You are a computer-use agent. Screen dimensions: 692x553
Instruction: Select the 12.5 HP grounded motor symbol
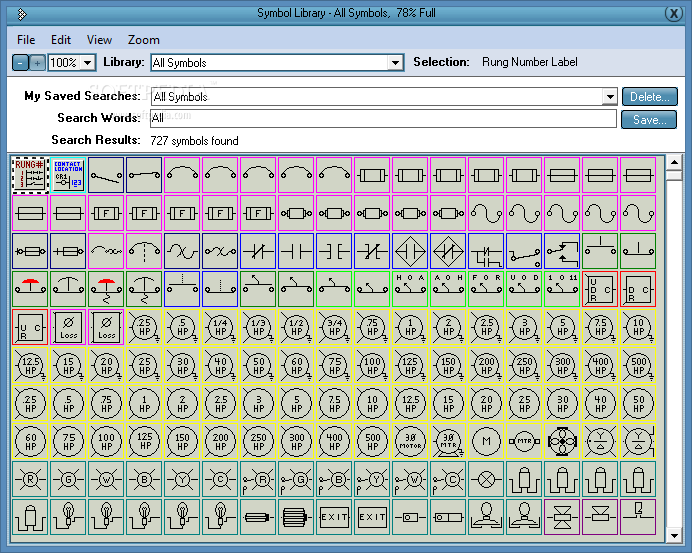[30, 365]
